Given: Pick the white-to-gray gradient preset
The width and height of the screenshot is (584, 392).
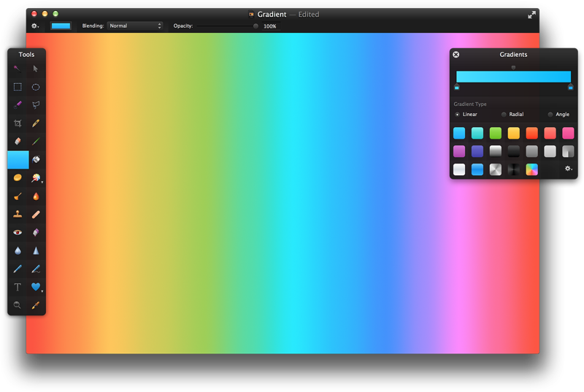Looking at the screenshot, I should [x=496, y=151].
